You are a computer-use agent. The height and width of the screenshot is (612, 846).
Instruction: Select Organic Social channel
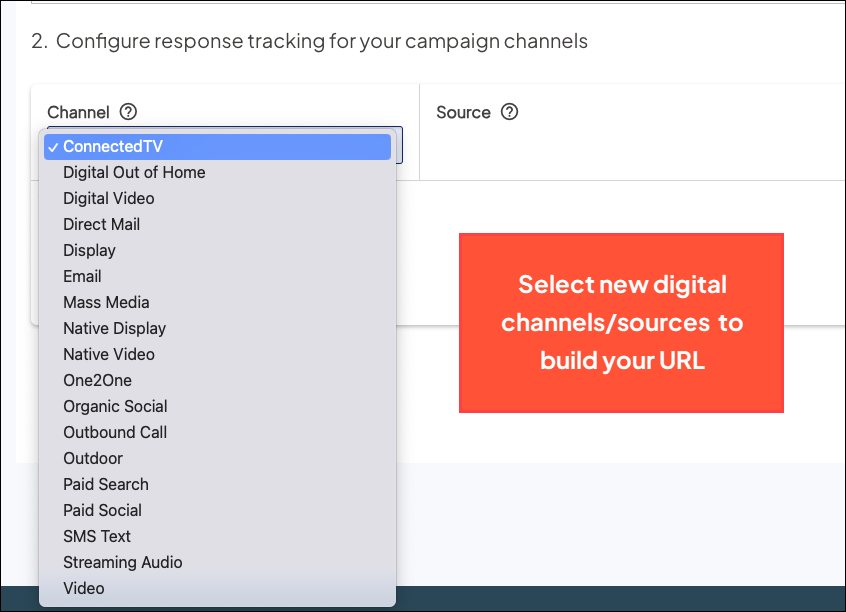coord(115,407)
